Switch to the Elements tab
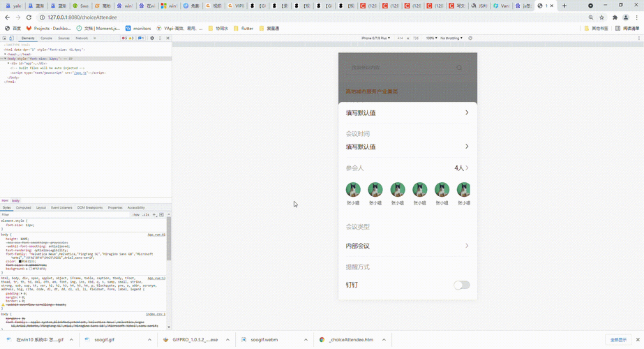 28,38
